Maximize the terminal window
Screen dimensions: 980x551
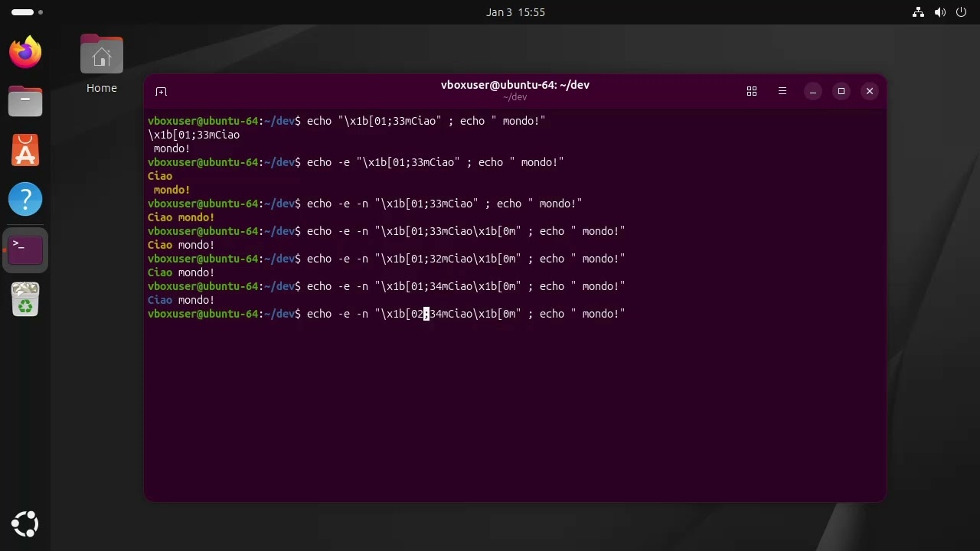(x=841, y=91)
